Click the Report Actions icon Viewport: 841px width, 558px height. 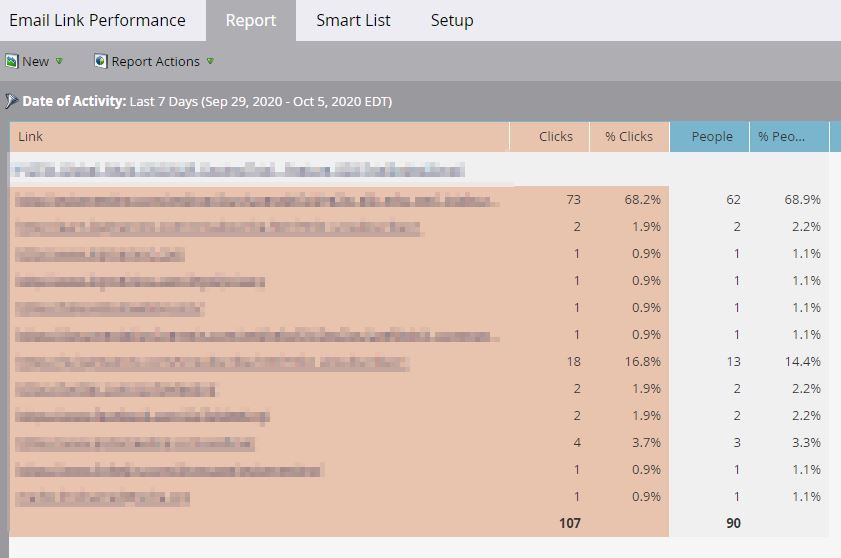(100, 61)
